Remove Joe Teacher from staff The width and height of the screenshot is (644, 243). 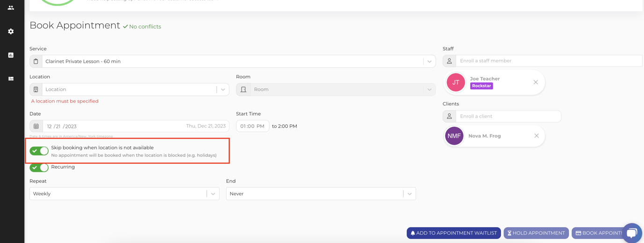(x=535, y=82)
